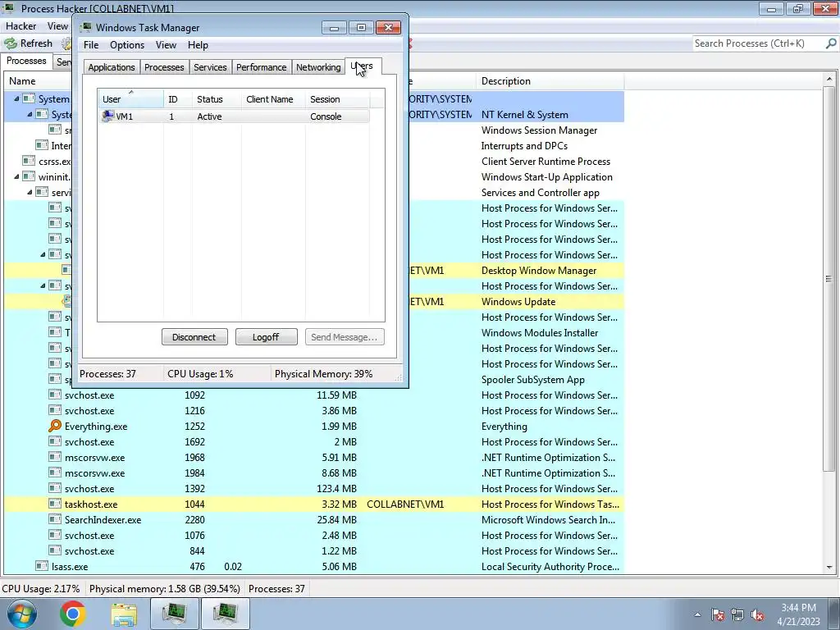Click the Everything.exe magnifier icon
This screenshot has height=630, width=840.
coord(55,427)
